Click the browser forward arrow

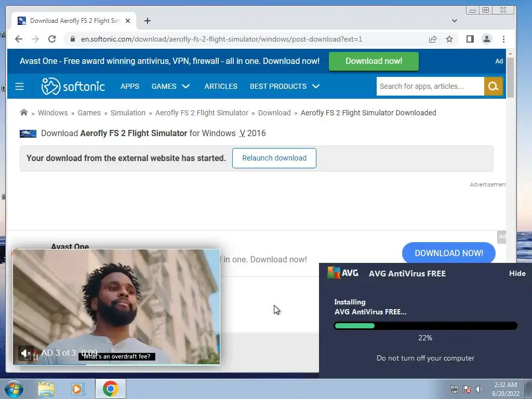coord(35,39)
